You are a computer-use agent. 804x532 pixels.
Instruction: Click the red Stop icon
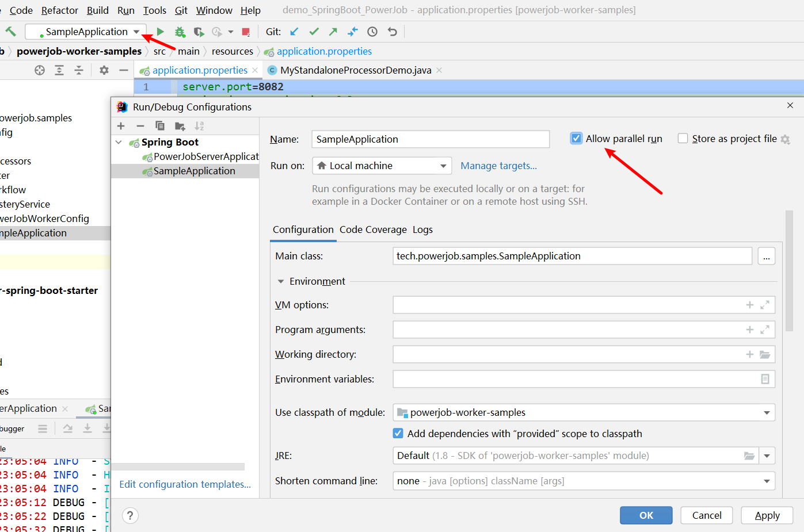pos(246,32)
